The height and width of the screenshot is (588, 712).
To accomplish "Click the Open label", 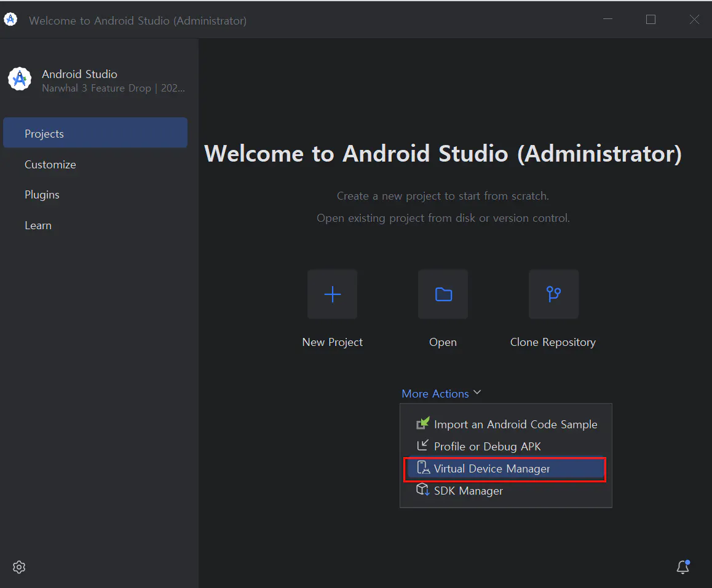I will (443, 342).
